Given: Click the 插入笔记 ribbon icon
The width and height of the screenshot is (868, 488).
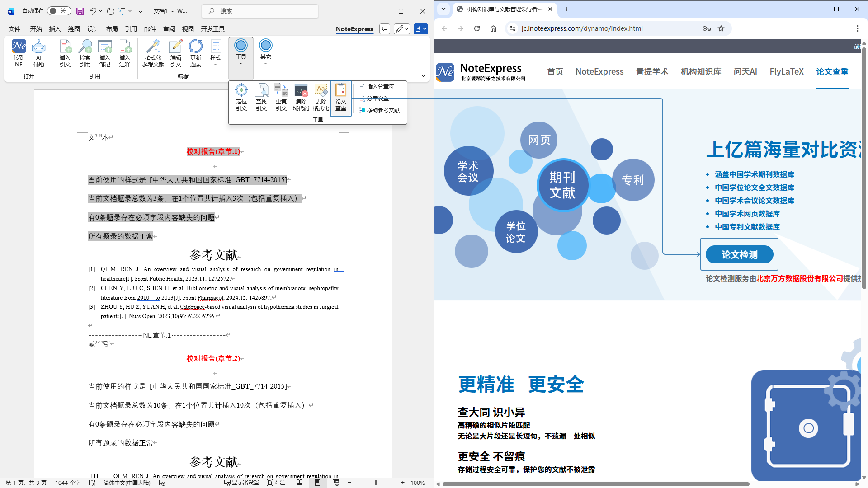Looking at the screenshot, I should 105,53.
